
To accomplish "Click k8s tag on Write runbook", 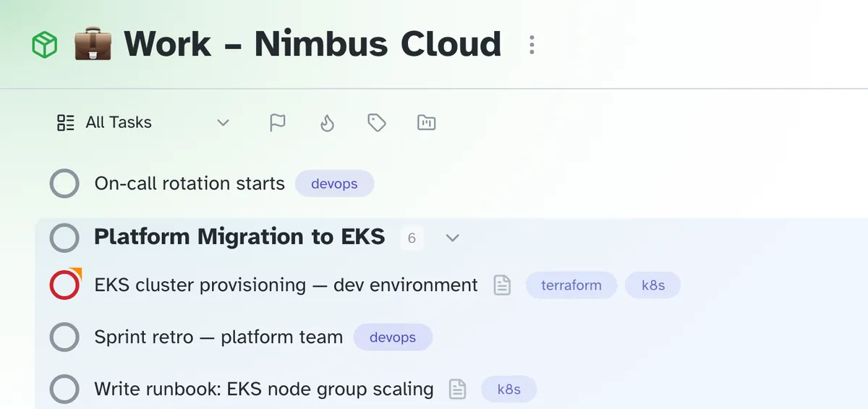I will point(509,389).
